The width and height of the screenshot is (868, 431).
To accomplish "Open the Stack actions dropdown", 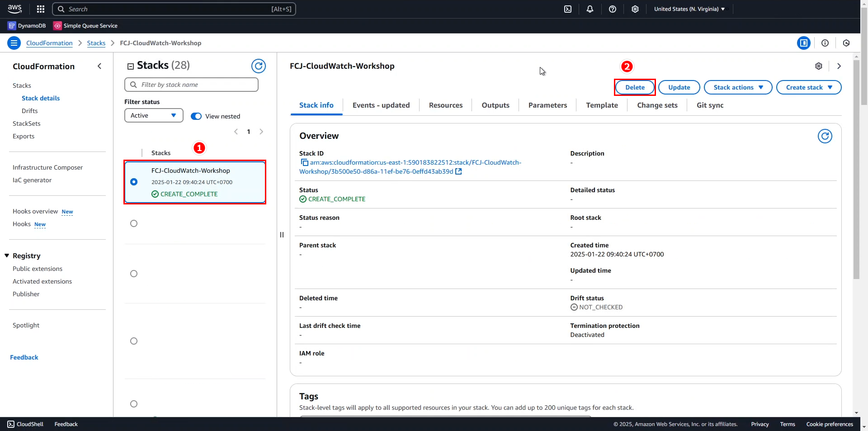I will click(x=738, y=87).
